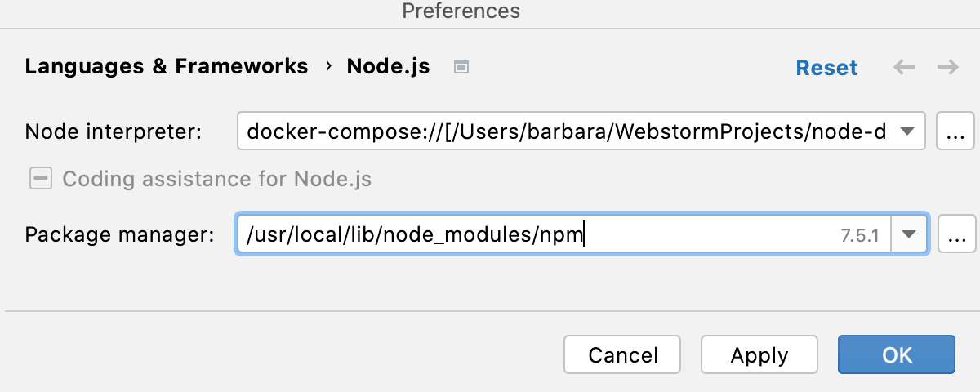Click the docker-compose Node interpreter combo box
This screenshot has width=980, height=392.
(565, 131)
